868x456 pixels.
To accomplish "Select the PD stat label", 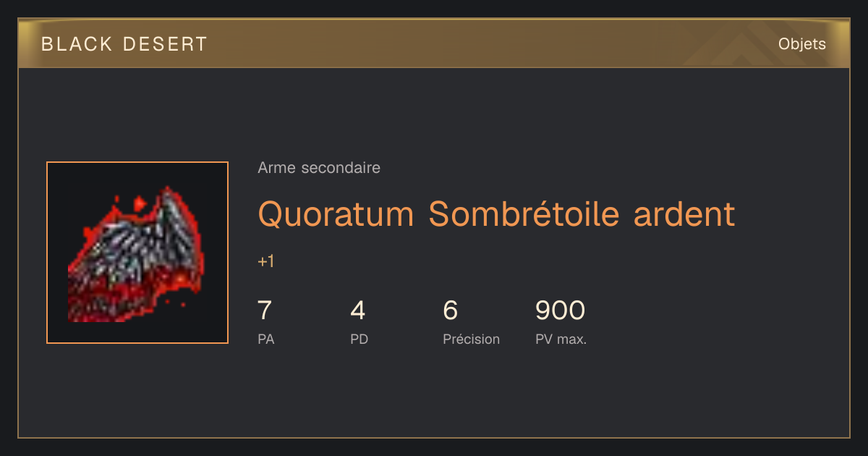I will tap(359, 339).
